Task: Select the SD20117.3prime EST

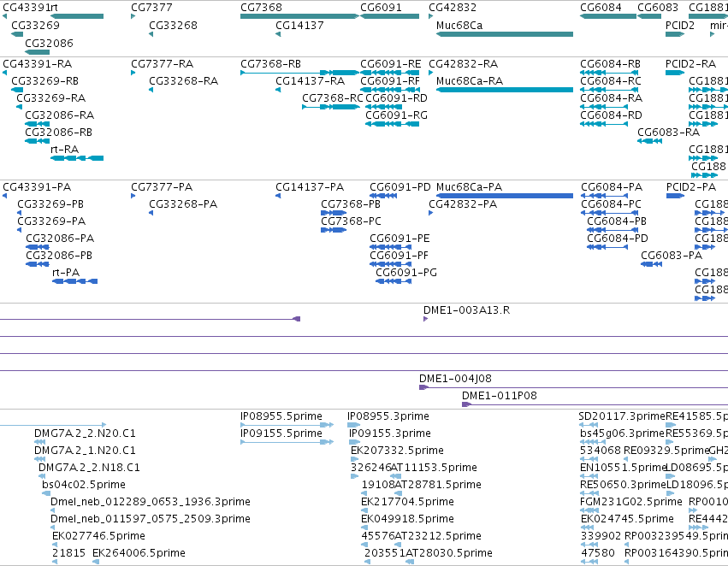Action: [x=589, y=425]
